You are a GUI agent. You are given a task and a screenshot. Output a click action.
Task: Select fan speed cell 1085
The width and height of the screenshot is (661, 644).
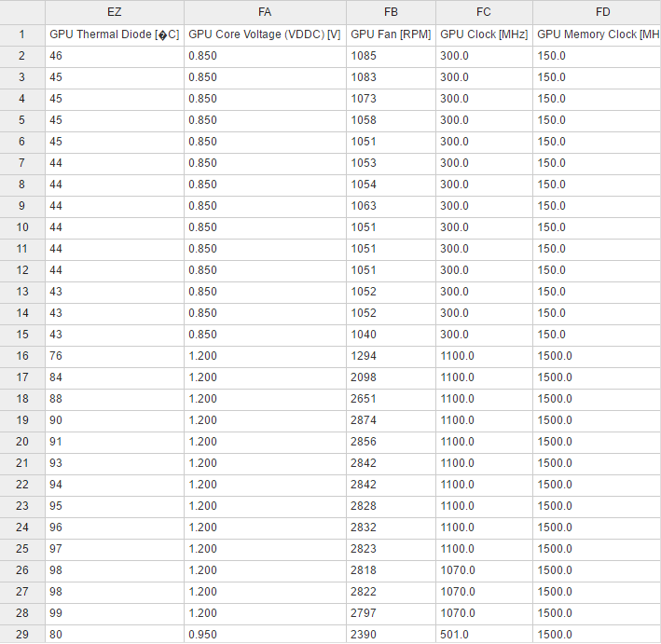coord(392,56)
